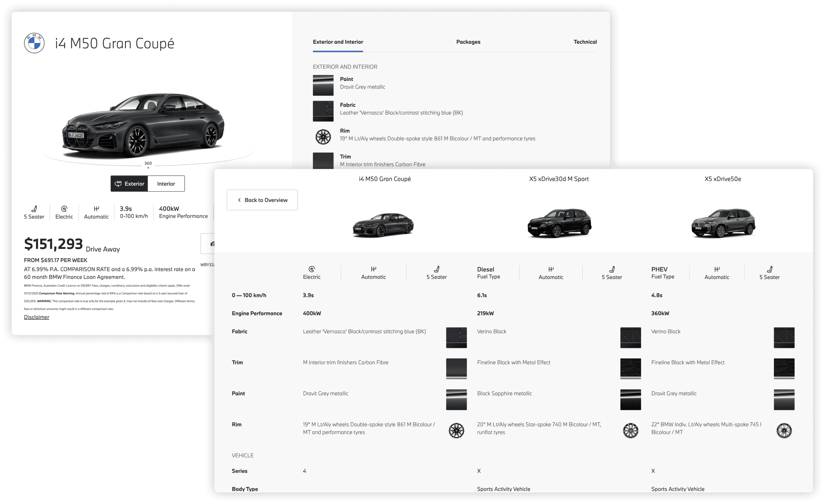Click the 22" Multi-spoke wheel icon in Rim row
Image resolution: width=825 pixels, height=504 pixels.
click(x=784, y=430)
